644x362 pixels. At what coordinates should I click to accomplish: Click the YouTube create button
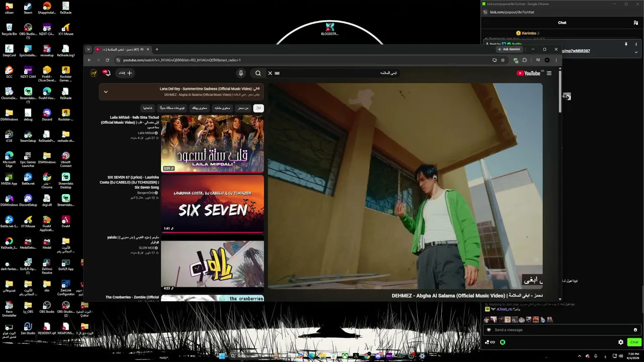pyautogui.click(x=125, y=73)
